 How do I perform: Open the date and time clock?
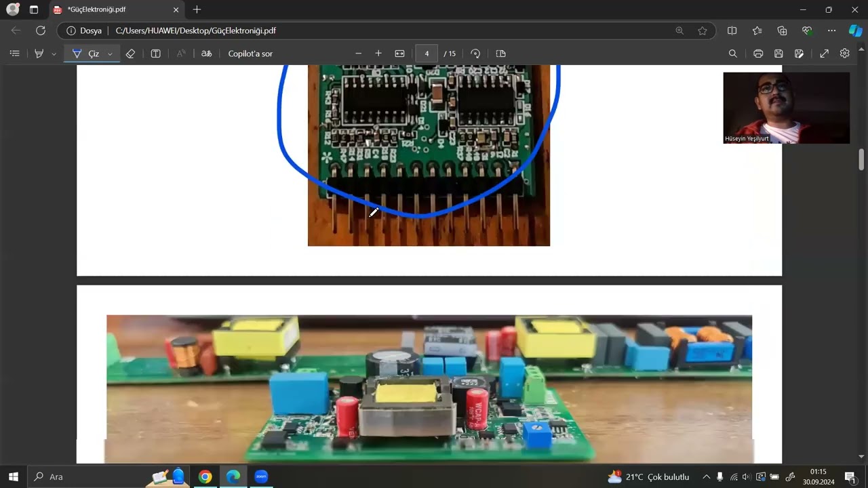818,476
